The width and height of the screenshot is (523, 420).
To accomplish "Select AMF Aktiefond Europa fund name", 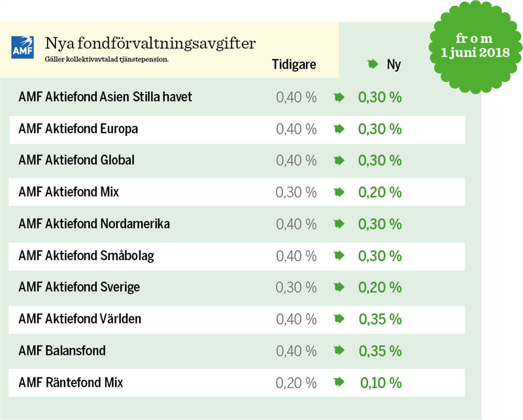I will pyautogui.click(x=78, y=129).
